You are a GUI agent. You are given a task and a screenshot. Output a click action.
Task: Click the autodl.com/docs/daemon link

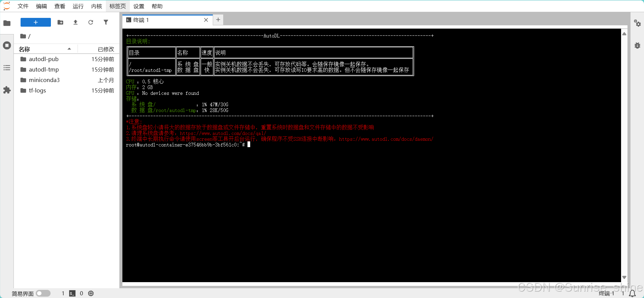pyautogui.click(x=386, y=139)
